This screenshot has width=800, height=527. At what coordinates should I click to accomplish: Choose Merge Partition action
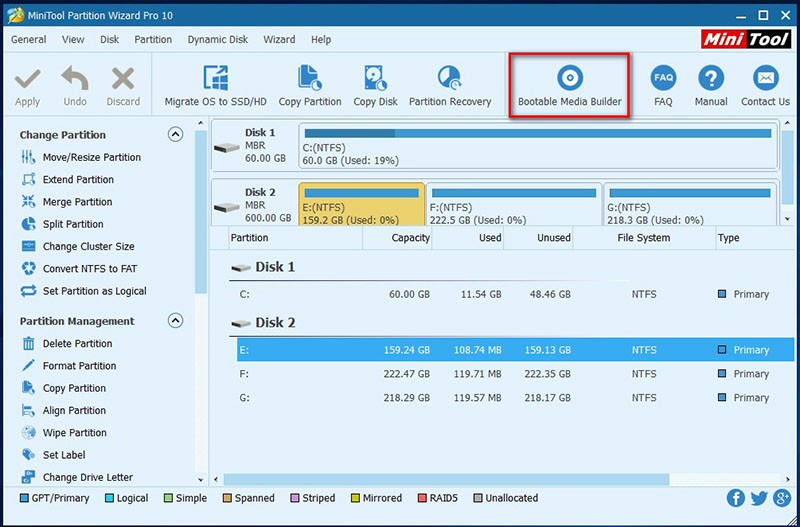[66, 202]
